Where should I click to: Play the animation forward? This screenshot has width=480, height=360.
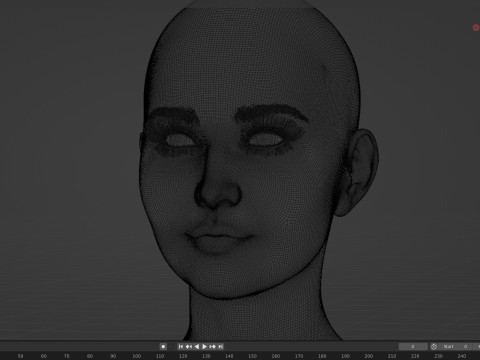(x=205, y=347)
